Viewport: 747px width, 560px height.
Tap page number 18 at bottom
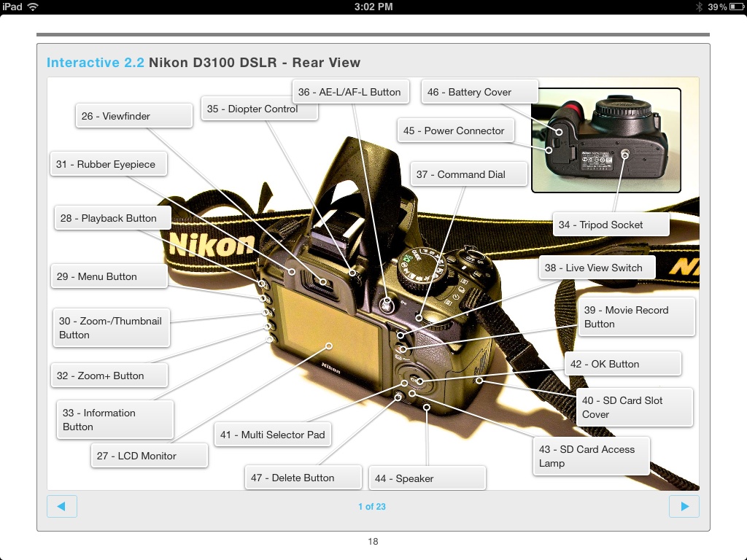[373, 542]
